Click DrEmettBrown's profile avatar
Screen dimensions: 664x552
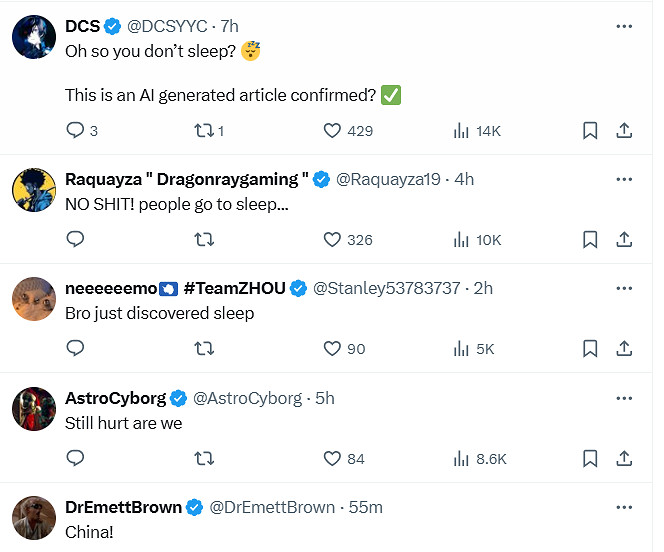33,518
